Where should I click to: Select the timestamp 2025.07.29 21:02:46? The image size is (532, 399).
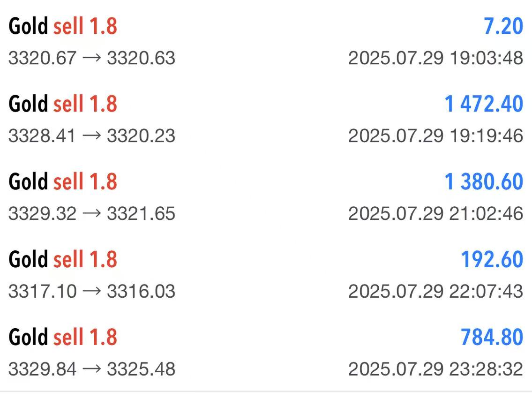coord(435,213)
